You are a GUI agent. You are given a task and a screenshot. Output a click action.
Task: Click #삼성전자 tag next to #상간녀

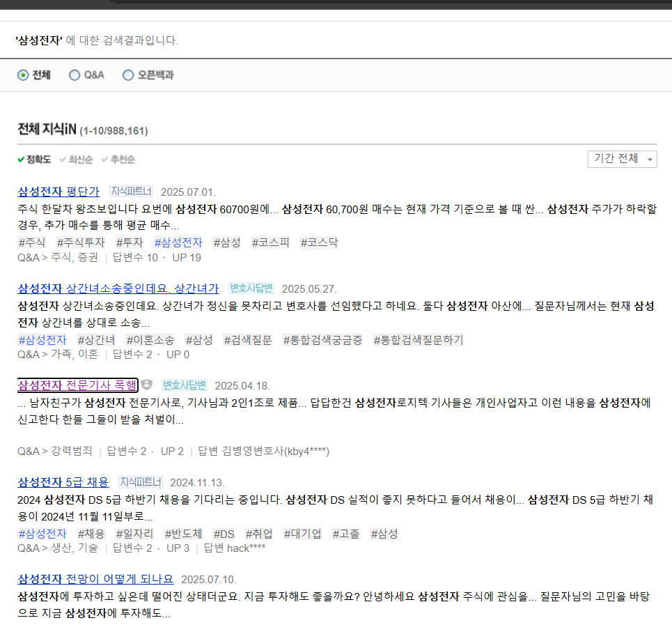pos(42,340)
